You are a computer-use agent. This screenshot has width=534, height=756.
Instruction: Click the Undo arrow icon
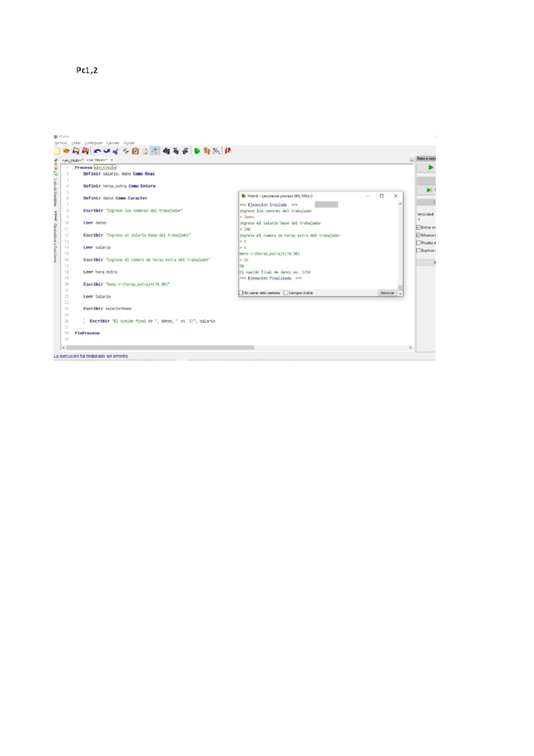97,151
